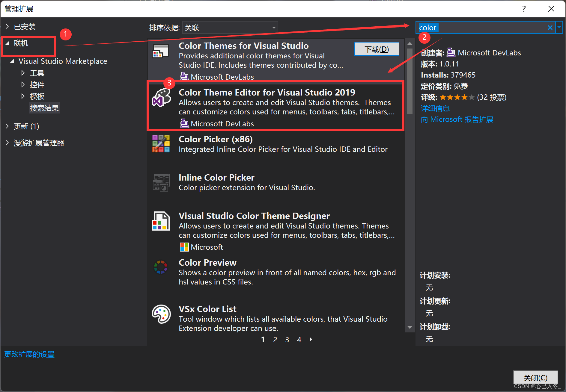The width and height of the screenshot is (566, 392).
Task: Select the 更新 (1) tree label
Action: coord(26,126)
